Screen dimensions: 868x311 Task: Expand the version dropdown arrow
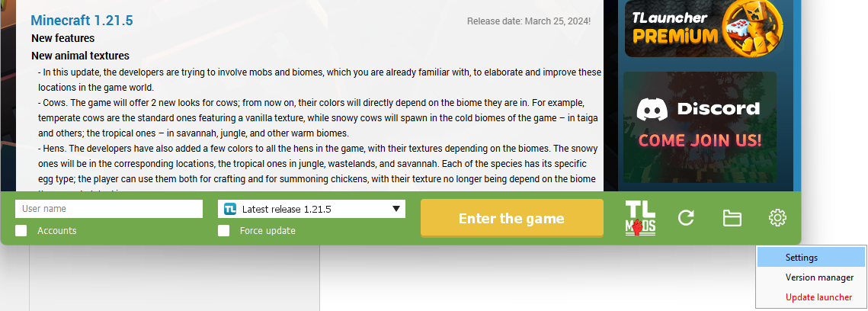[x=396, y=209]
